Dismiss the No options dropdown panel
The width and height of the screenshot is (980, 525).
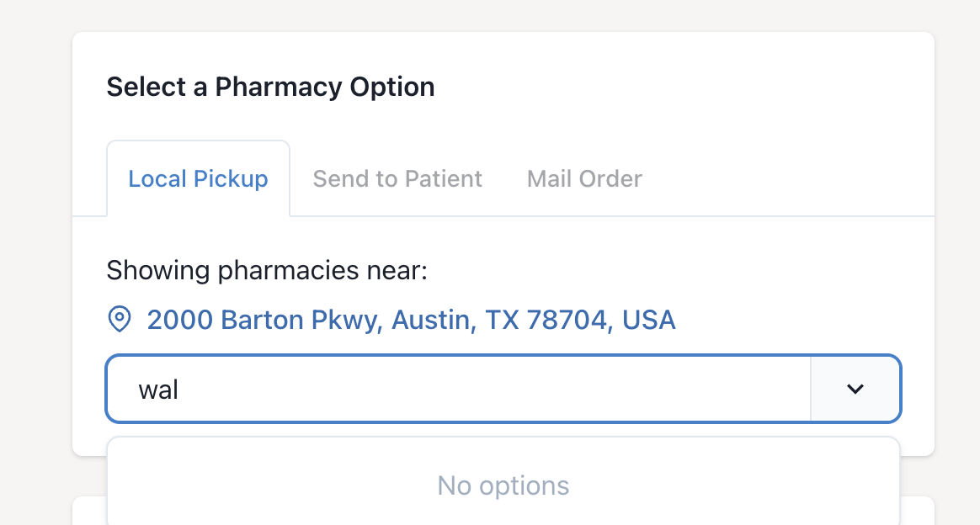coord(503,485)
